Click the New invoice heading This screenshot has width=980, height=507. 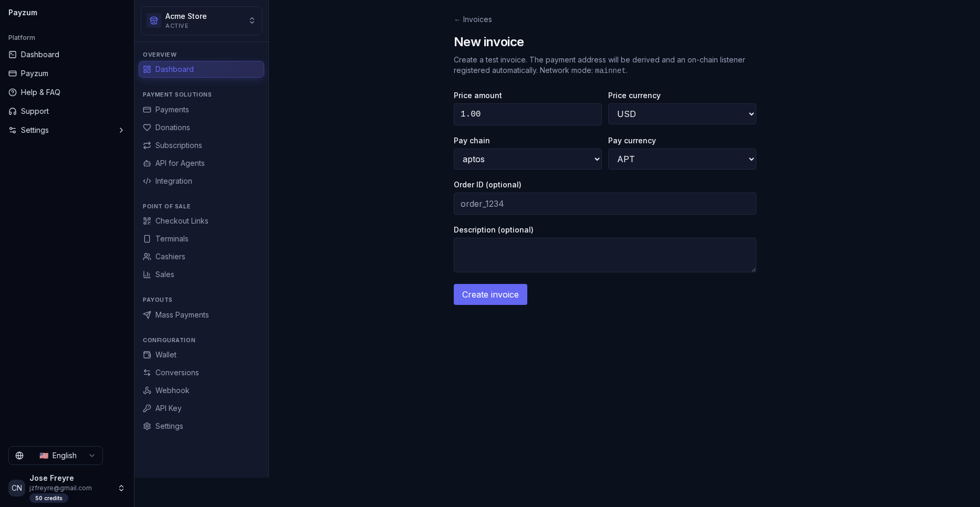489,42
